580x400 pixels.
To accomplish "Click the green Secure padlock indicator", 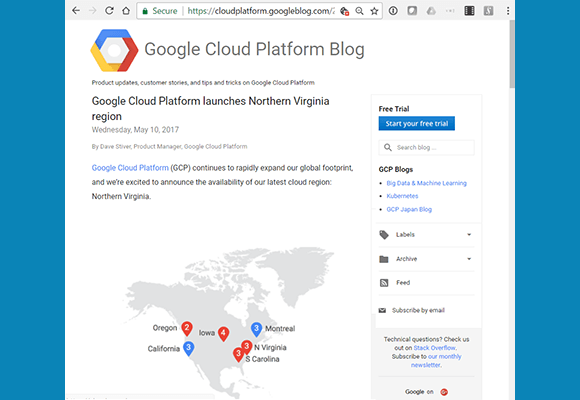I will pyautogui.click(x=145, y=11).
